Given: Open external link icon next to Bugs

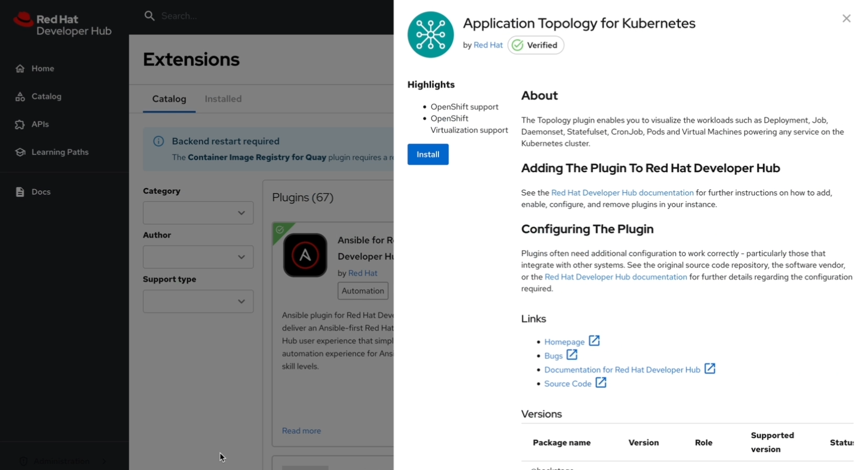Looking at the screenshot, I should pyautogui.click(x=572, y=355).
